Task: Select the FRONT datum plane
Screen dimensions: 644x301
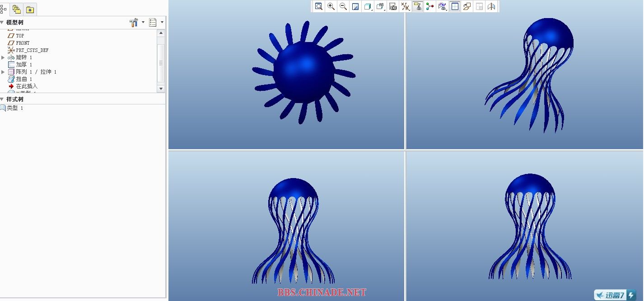Action: 23,43
